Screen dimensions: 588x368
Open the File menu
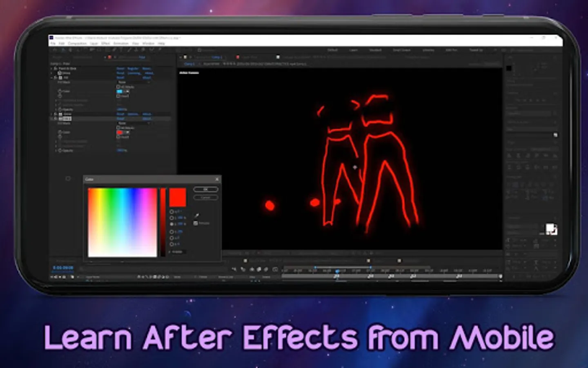tap(53, 43)
